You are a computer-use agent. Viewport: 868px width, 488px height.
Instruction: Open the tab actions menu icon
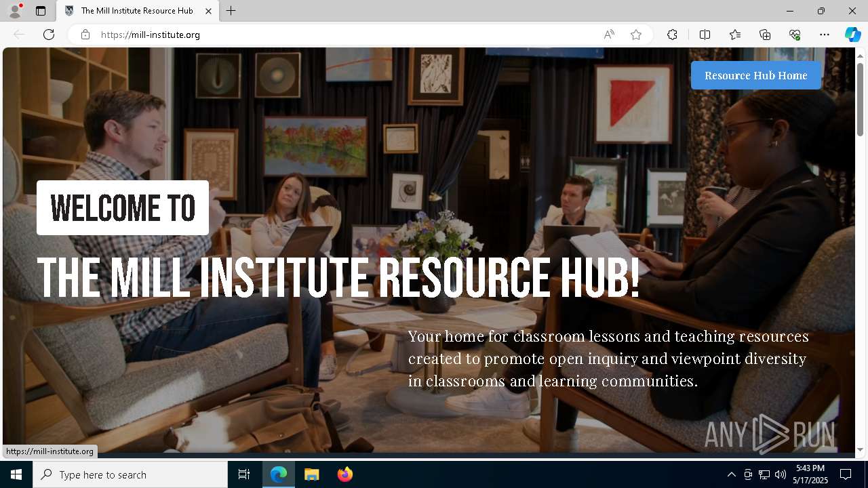coord(41,11)
